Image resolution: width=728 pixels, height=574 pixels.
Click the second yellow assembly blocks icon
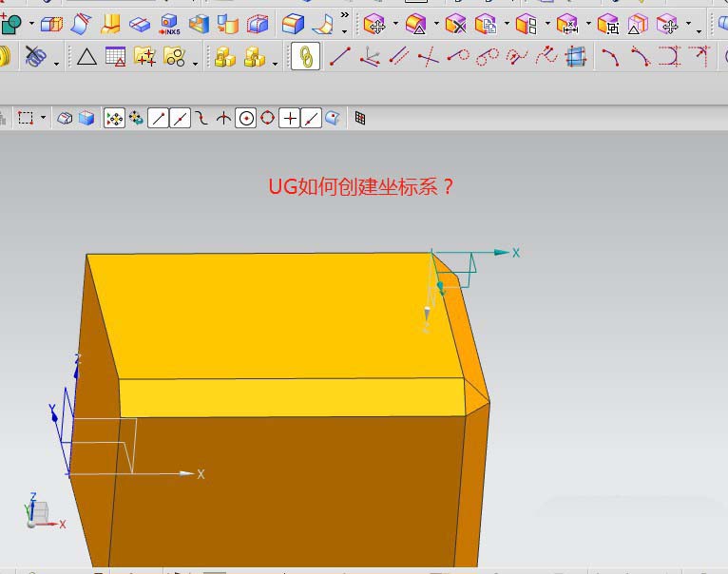click(255, 57)
